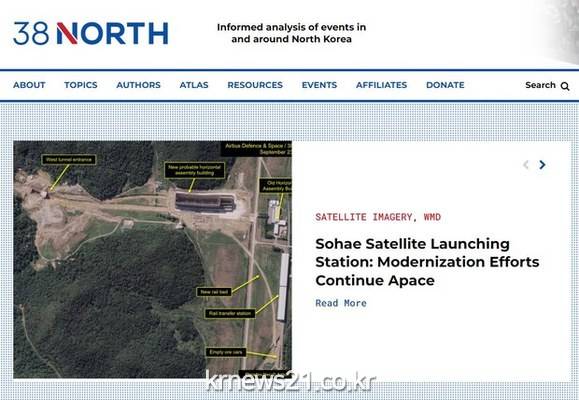Click the search magnifier icon

pyautogui.click(x=565, y=86)
